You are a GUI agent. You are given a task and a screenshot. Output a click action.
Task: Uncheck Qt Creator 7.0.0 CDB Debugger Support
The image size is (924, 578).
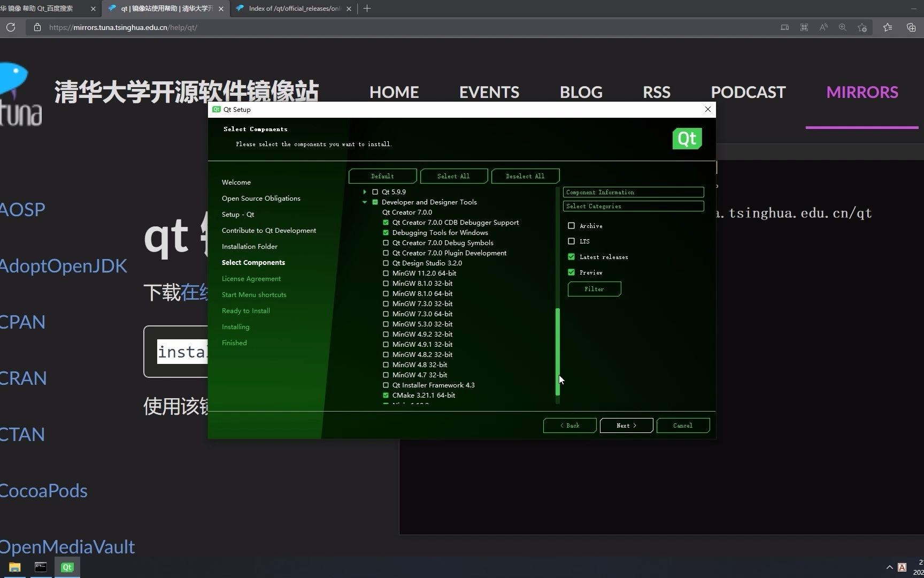pyautogui.click(x=386, y=222)
